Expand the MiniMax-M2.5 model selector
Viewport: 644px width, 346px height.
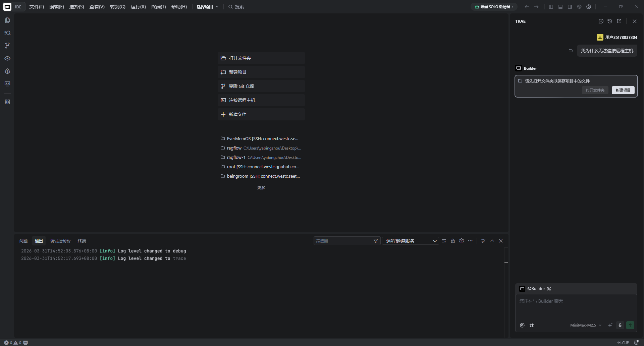[586, 325]
